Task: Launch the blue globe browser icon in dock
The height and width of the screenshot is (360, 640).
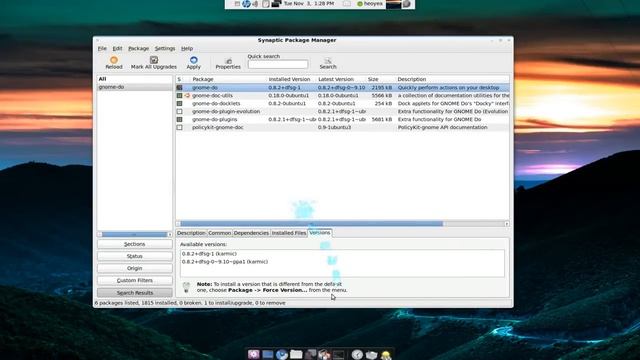Action: tap(282, 354)
